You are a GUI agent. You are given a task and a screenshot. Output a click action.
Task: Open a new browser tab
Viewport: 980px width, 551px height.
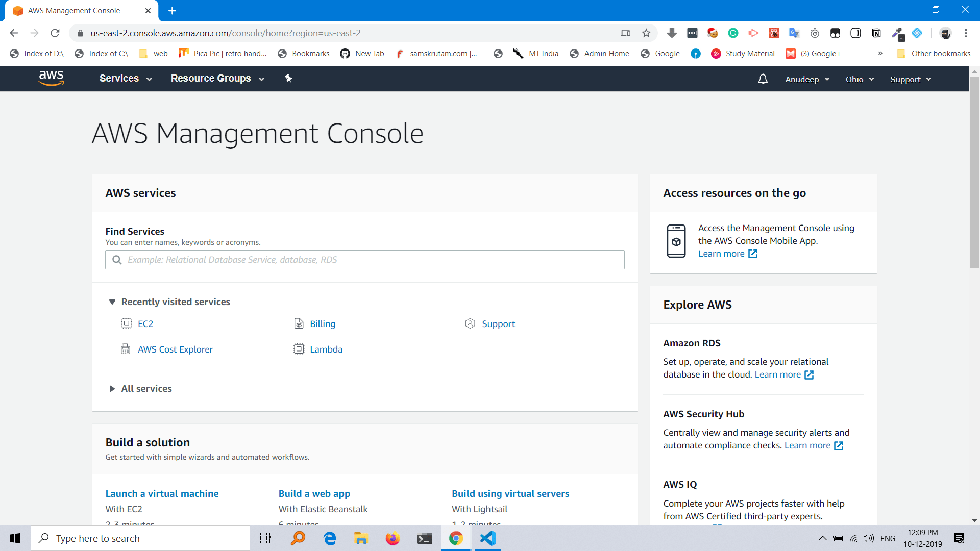[x=172, y=11]
